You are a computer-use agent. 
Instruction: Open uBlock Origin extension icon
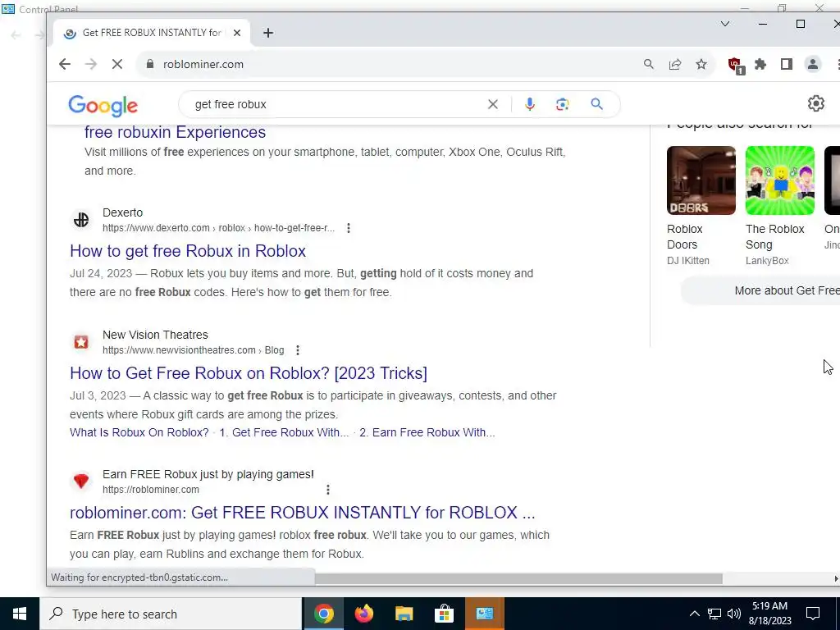(x=736, y=66)
